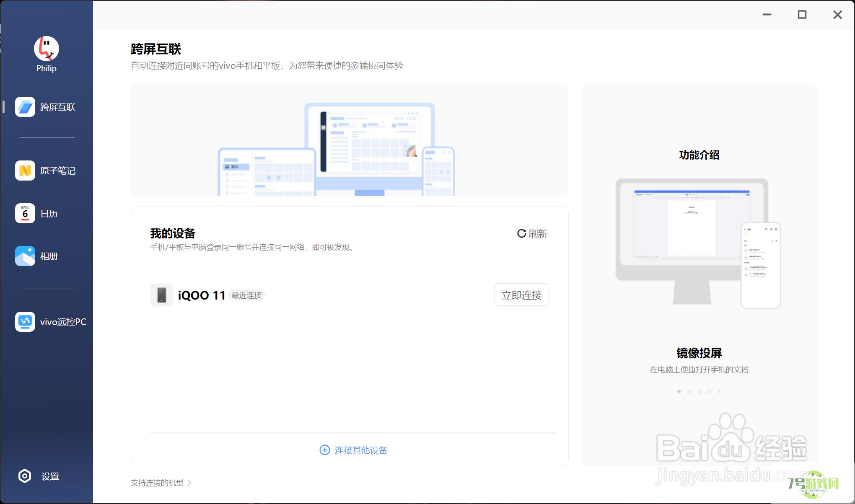The height and width of the screenshot is (504, 855).
Task: Select fifth carousel dot in 功能介绍
Action: [x=719, y=391]
